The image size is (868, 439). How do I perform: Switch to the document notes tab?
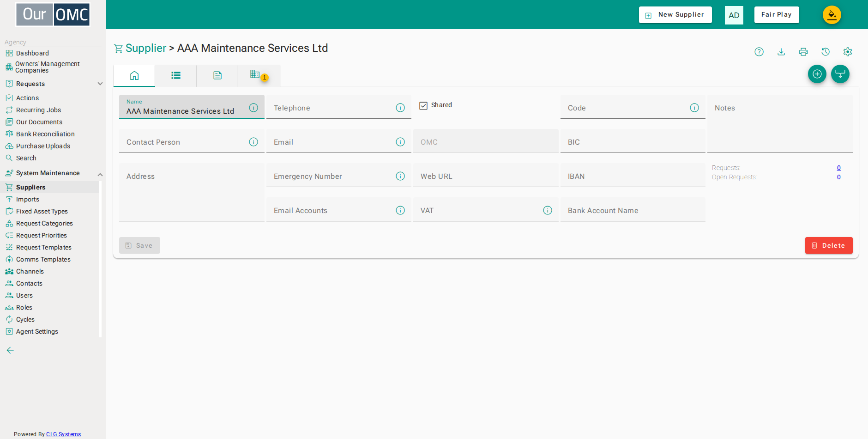(x=217, y=75)
